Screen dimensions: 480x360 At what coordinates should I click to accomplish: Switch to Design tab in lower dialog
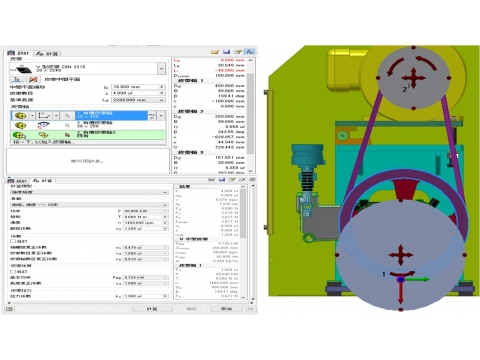coord(17,181)
